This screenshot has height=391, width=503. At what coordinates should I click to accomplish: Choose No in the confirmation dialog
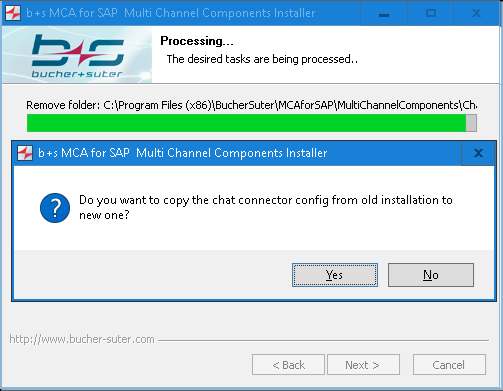(431, 275)
